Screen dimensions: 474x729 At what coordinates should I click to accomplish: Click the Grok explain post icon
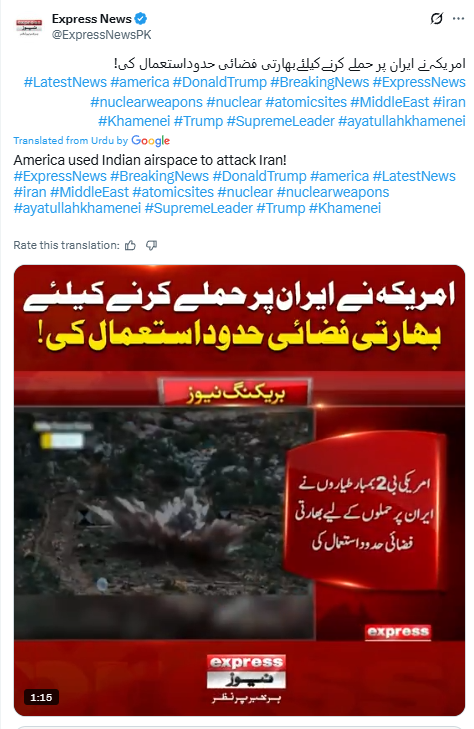point(436,19)
